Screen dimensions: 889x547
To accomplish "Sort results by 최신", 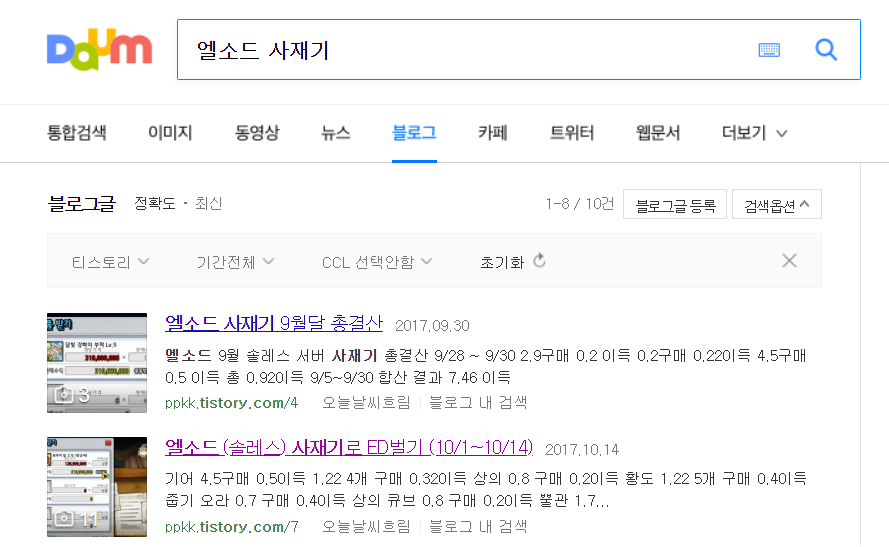I will point(208,203).
